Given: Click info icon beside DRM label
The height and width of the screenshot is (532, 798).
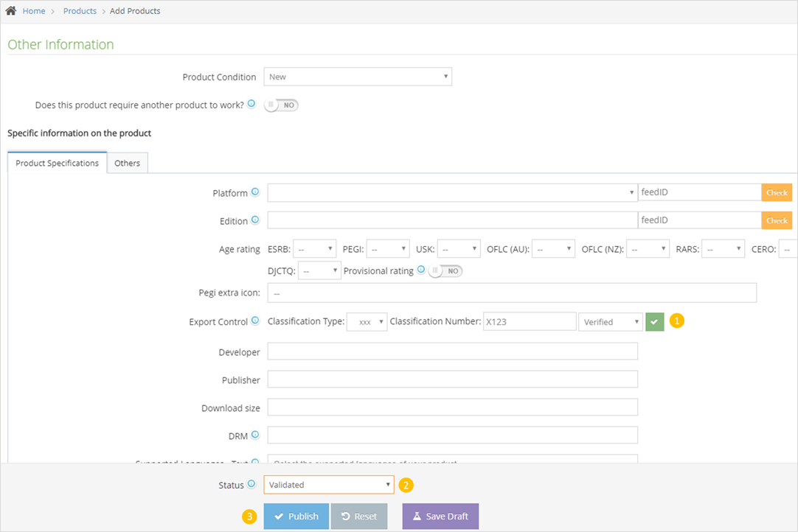Looking at the screenshot, I should tap(255, 435).
